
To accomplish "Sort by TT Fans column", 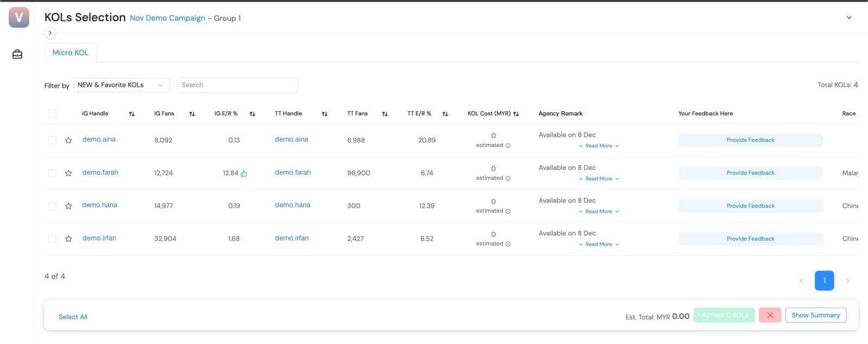I will tap(385, 114).
